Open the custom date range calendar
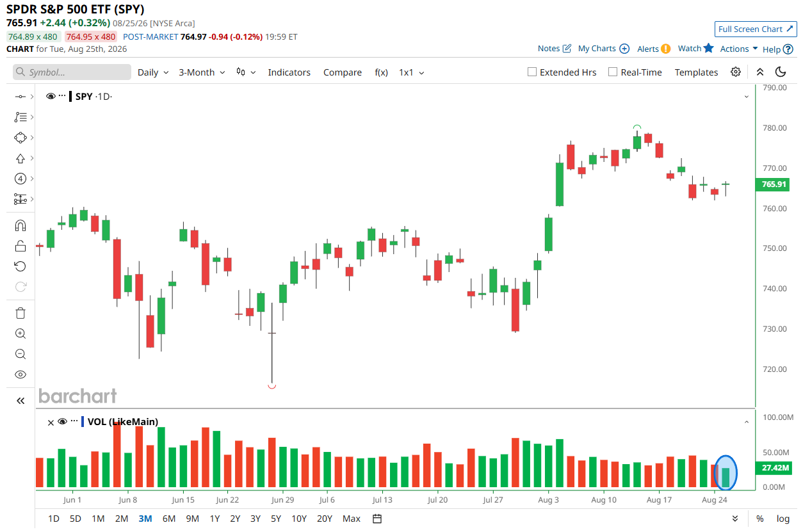 [377, 519]
